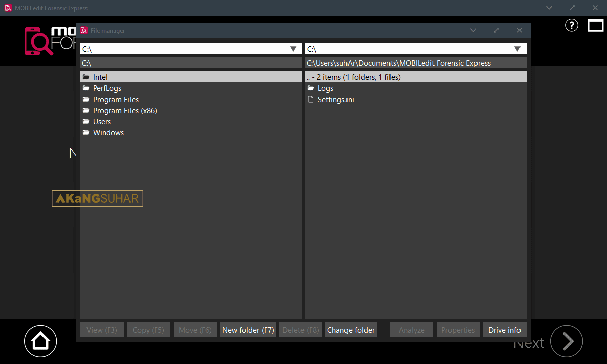Click the Next label text
The height and width of the screenshot is (364, 607).
click(x=529, y=344)
